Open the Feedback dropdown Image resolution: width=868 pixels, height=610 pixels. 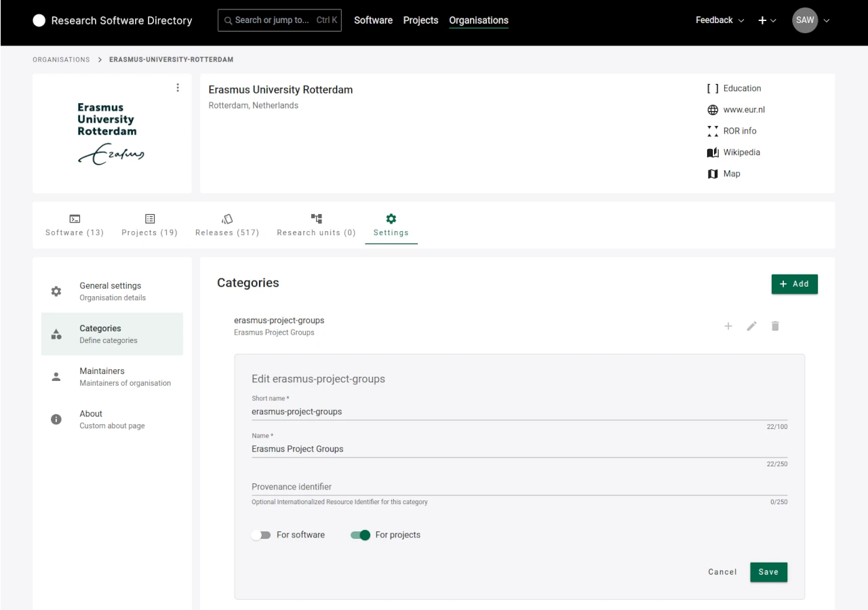pyautogui.click(x=719, y=20)
